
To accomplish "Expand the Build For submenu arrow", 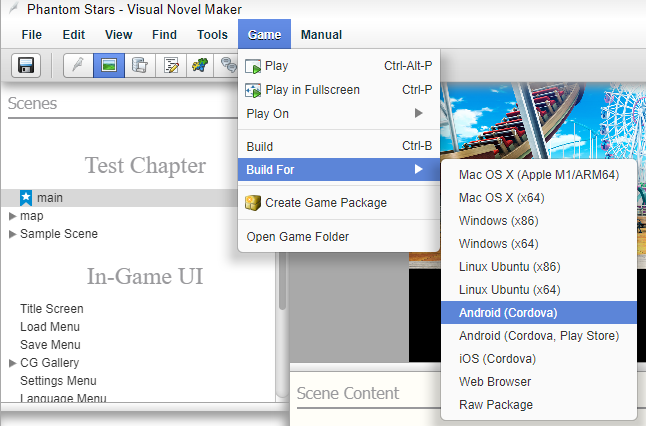I will (x=419, y=169).
